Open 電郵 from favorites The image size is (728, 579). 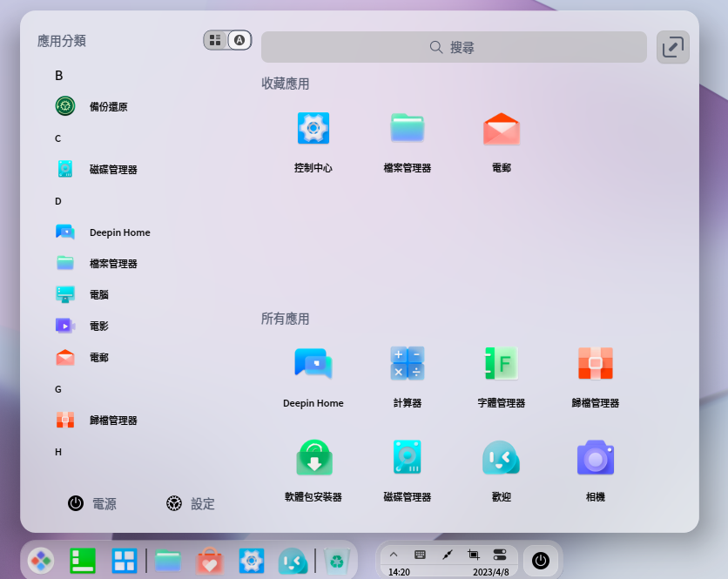501,128
